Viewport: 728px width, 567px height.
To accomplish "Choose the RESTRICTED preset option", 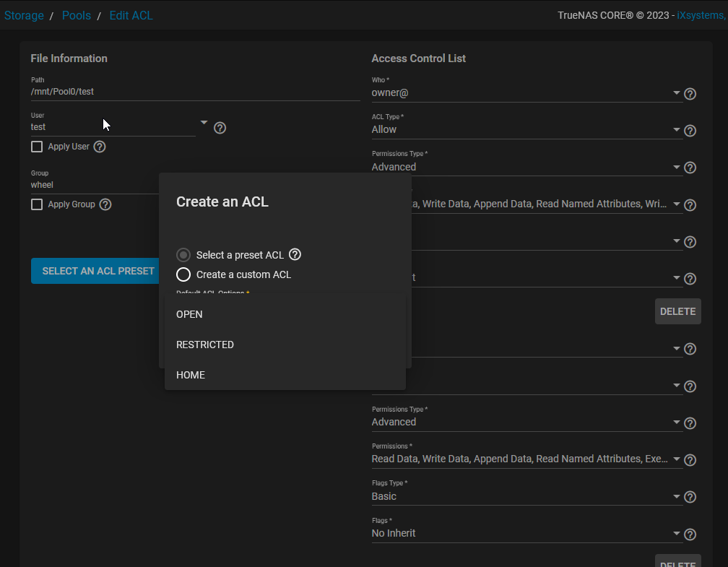I will 204,344.
